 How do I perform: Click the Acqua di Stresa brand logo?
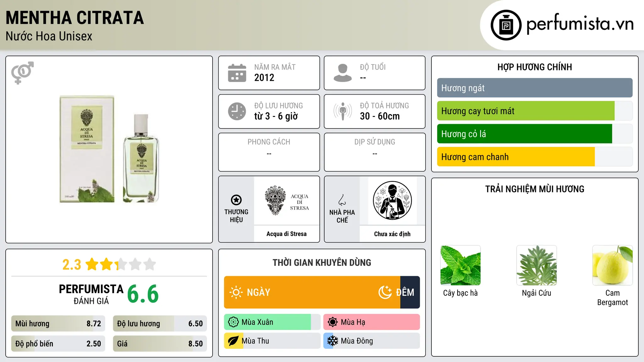286,200
